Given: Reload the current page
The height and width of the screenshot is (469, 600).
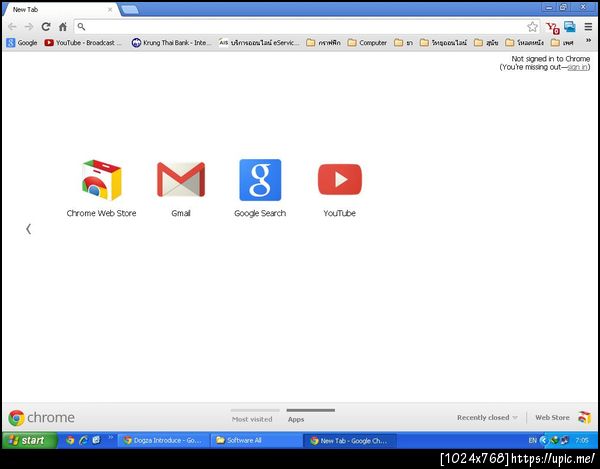Looking at the screenshot, I should tap(46, 26).
